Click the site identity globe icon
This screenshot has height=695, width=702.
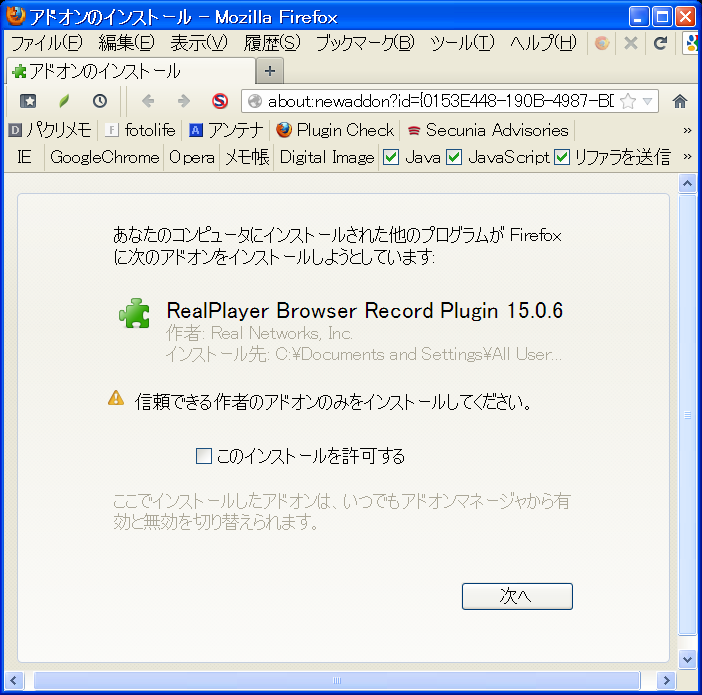[x=255, y=101]
